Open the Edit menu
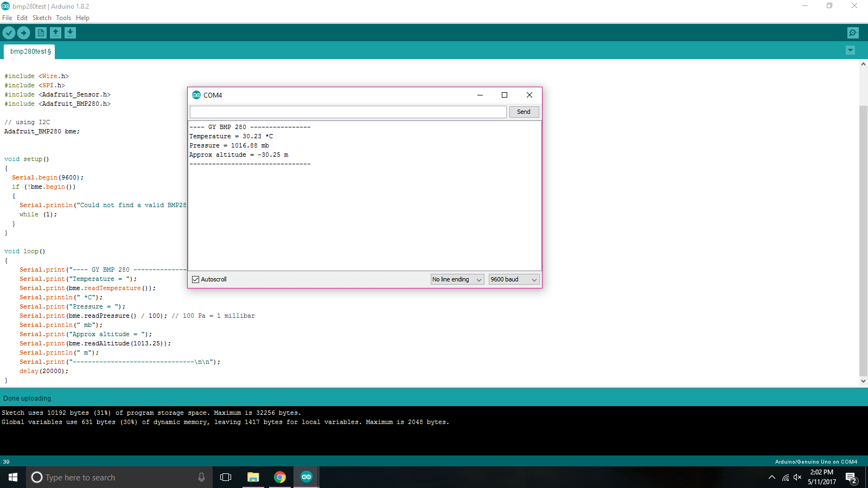The width and height of the screenshot is (868, 488). click(x=22, y=18)
